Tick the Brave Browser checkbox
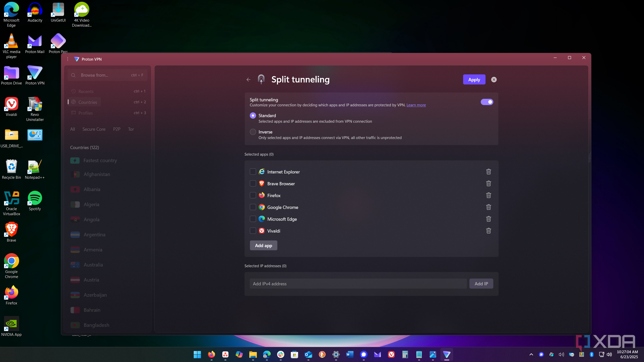Screen dimensions: 644x362 pyautogui.click(x=253, y=184)
